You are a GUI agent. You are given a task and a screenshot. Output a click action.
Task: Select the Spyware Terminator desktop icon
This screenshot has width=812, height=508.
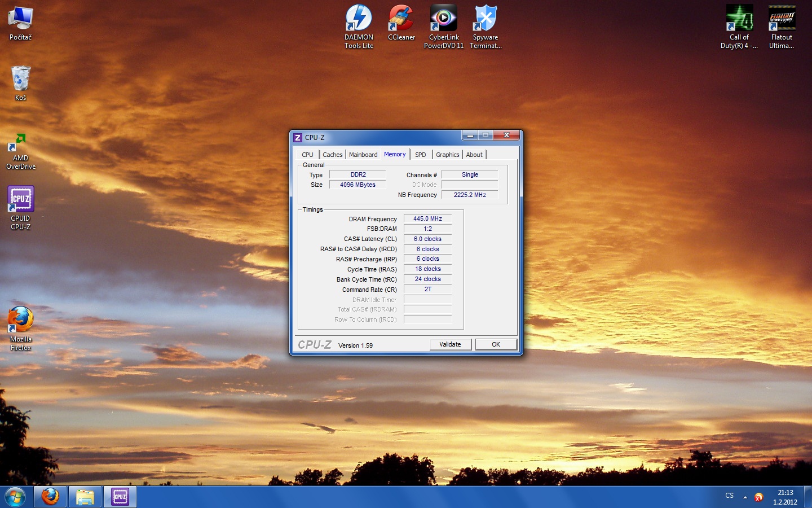486,19
